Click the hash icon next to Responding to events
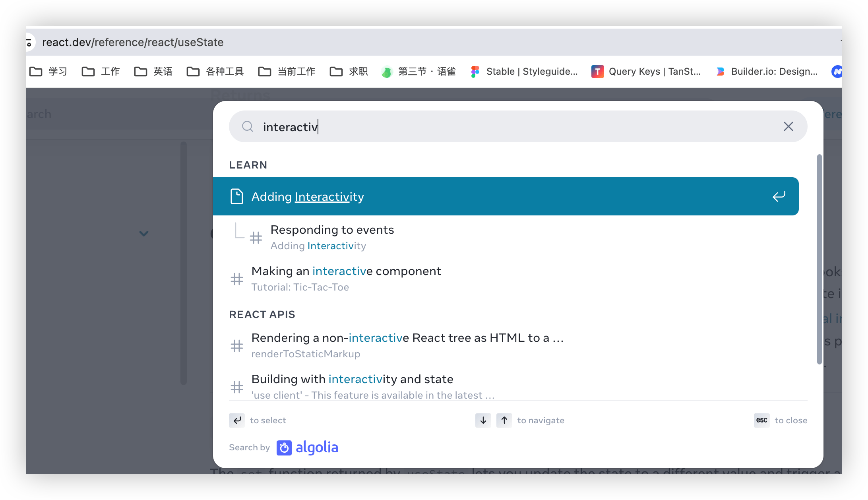The height and width of the screenshot is (500, 868). (256, 237)
